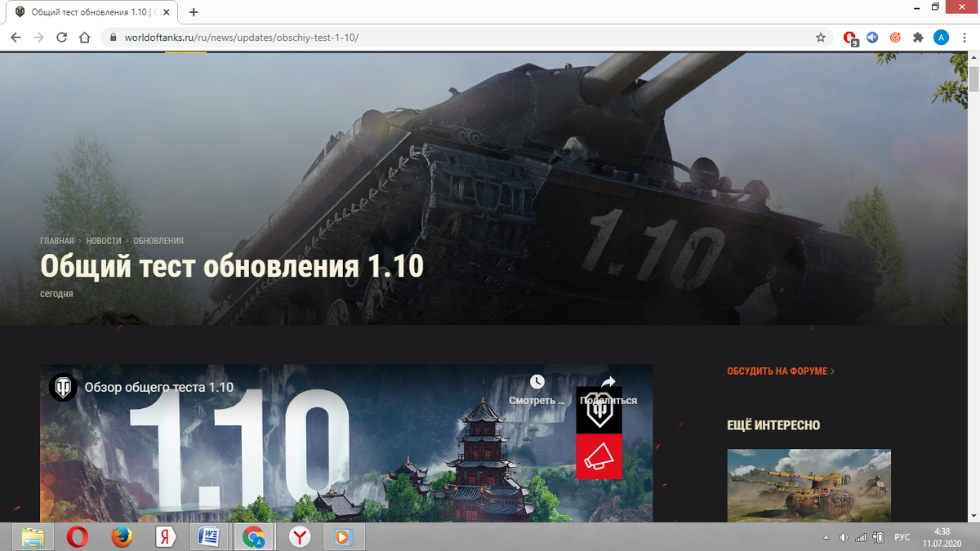Open the blue speaker volume extension
Image resolution: width=980 pixels, height=551 pixels.
pyautogui.click(x=873, y=38)
